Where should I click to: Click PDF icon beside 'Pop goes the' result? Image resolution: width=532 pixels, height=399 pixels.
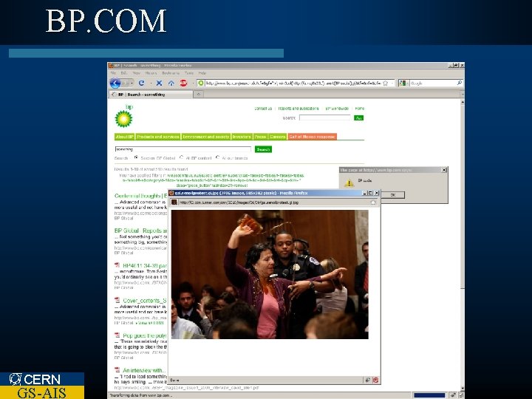pos(117,335)
